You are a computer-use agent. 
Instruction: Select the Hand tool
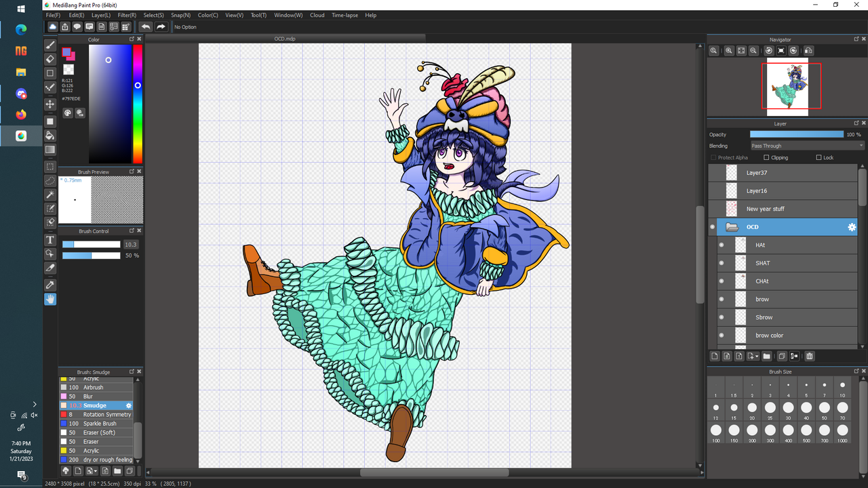[x=50, y=299]
